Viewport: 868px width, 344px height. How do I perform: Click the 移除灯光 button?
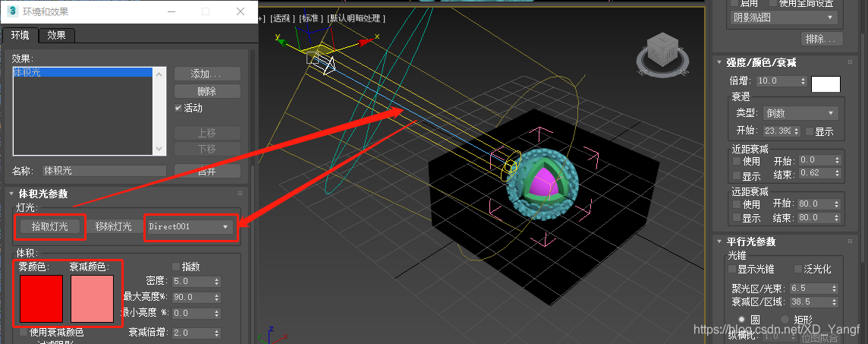click(x=113, y=226)
